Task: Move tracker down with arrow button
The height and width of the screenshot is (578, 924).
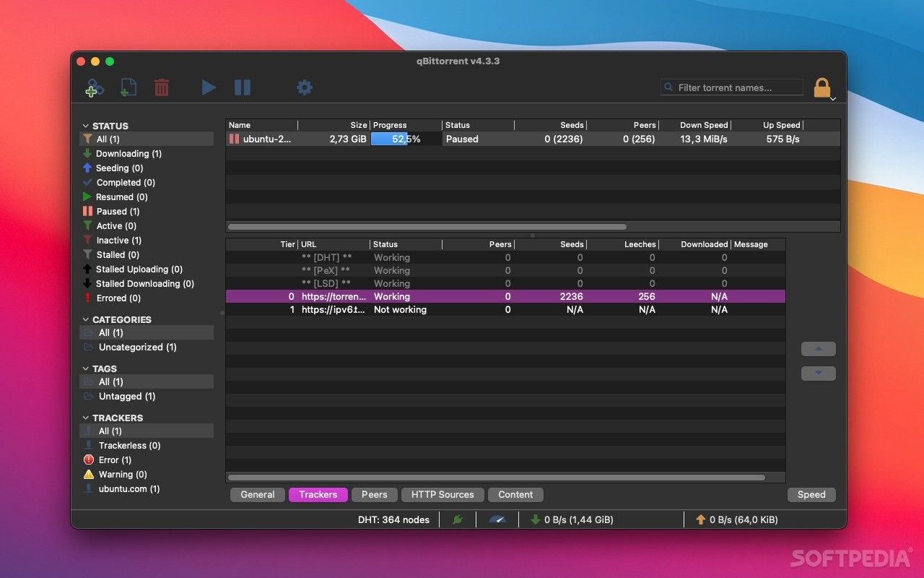Action: [x=819, y=374]
